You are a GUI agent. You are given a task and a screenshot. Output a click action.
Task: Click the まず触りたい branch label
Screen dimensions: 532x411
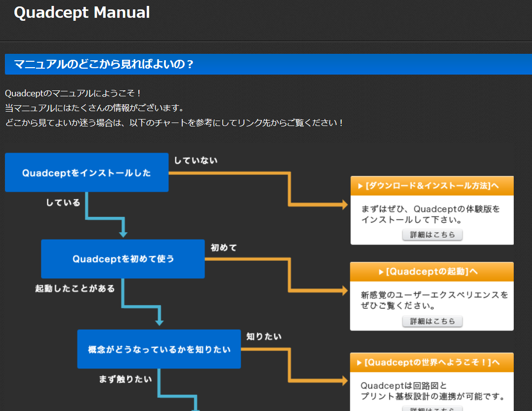tap(125, 379)
